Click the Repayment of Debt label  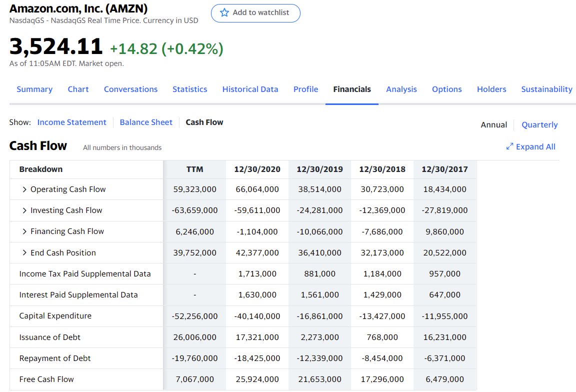tap(54, 358)
